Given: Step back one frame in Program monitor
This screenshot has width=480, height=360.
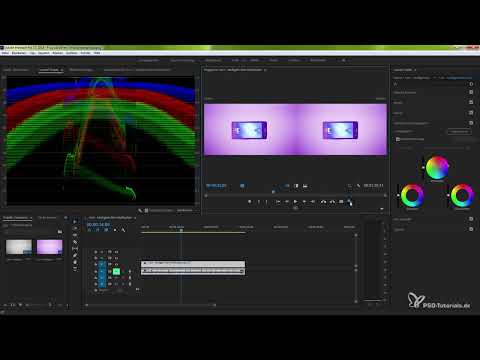Looking at the screenshot, I should click(287, 202).
